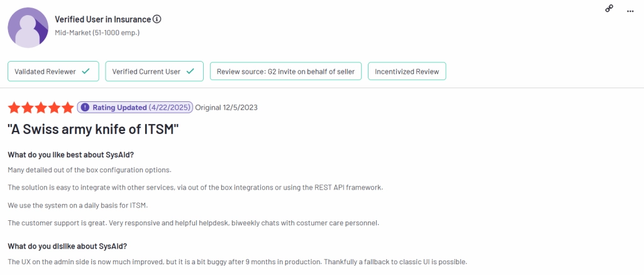644x275 pixels.
Task: Open the three-dot more options menu
Action: coord(630,11)
